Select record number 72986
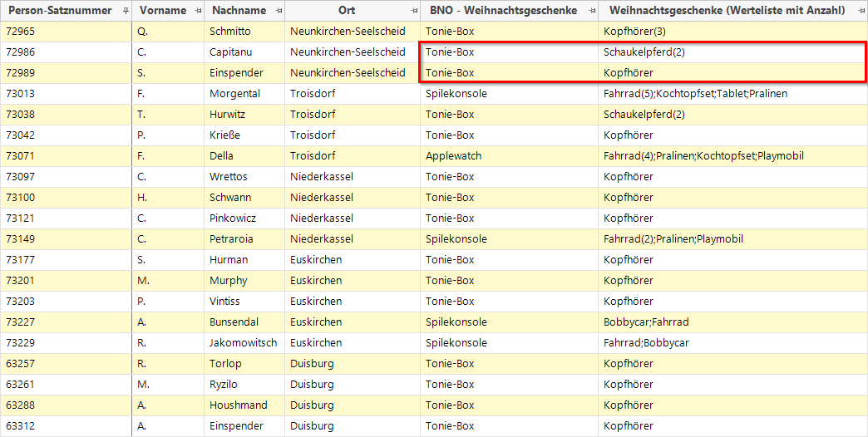The height and width of the screenshot is (437, 868). coord(20,52)
